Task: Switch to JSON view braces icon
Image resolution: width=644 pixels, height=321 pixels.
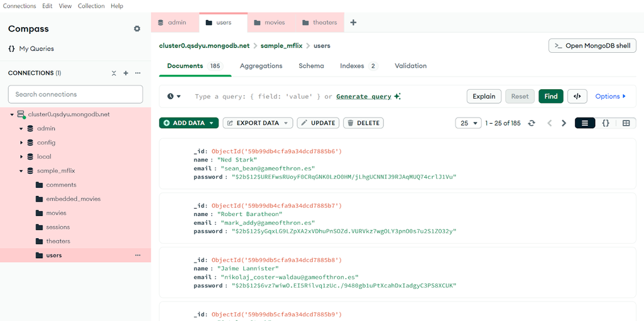Action: pyautogui.click(x=606, y=123)
